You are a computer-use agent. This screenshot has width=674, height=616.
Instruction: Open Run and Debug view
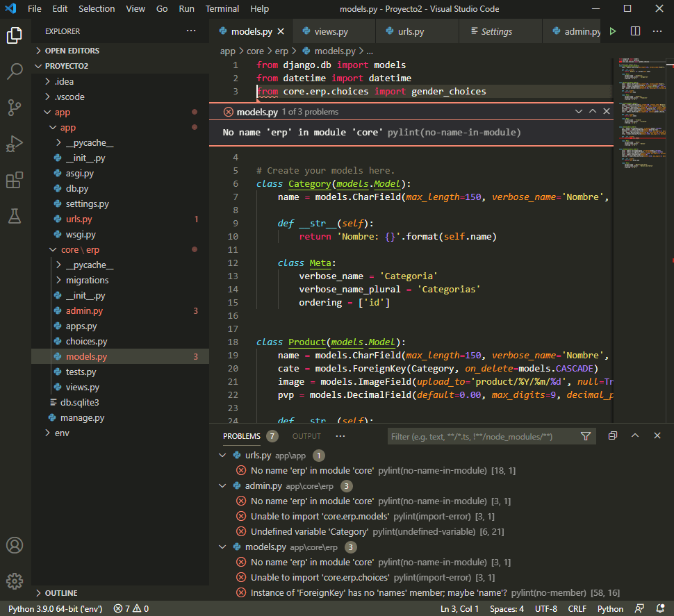point(15,144)
